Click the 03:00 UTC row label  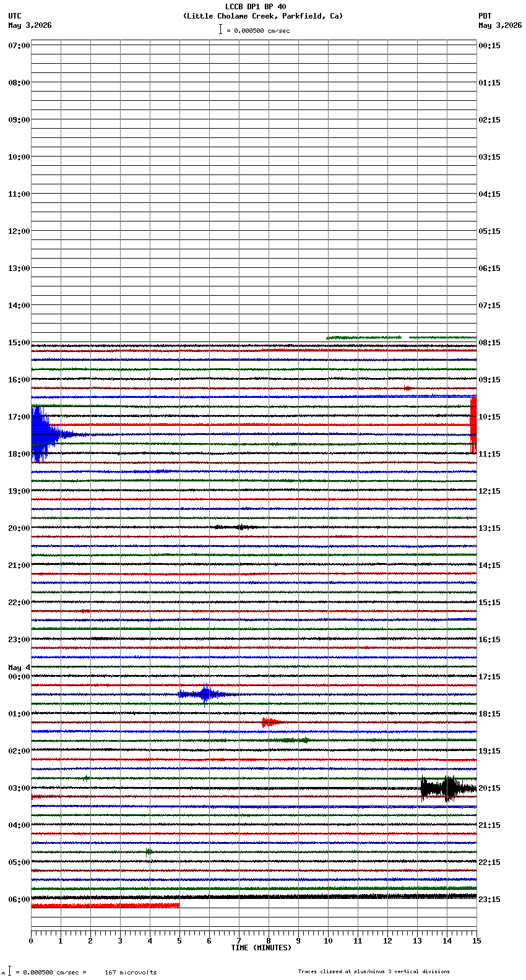point(19,788)
